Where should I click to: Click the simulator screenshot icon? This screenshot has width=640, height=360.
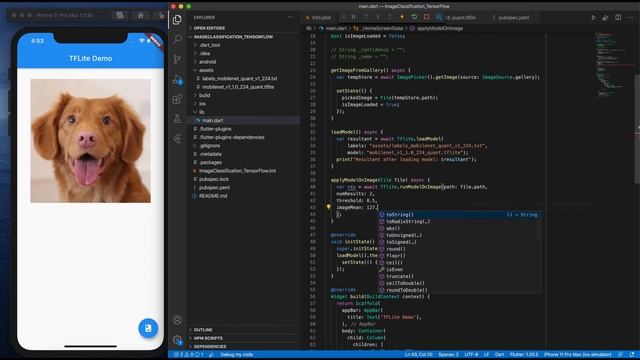pos(120,16)
